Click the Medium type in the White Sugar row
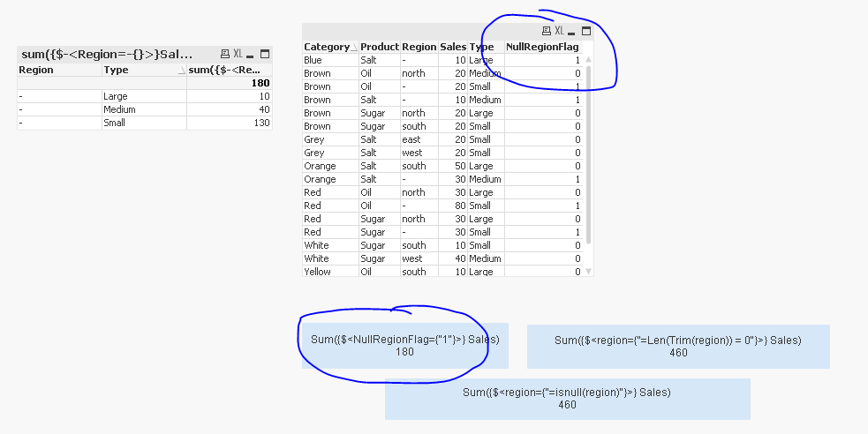Image resolution: width=868 pixels, height=434 pixels. pos(485,258)
